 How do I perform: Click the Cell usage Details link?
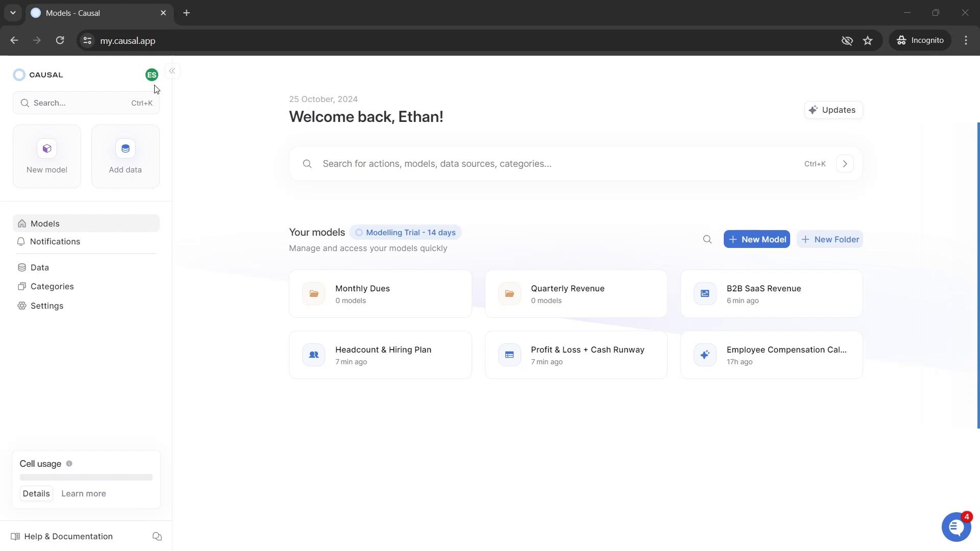[x=36, y=494]
